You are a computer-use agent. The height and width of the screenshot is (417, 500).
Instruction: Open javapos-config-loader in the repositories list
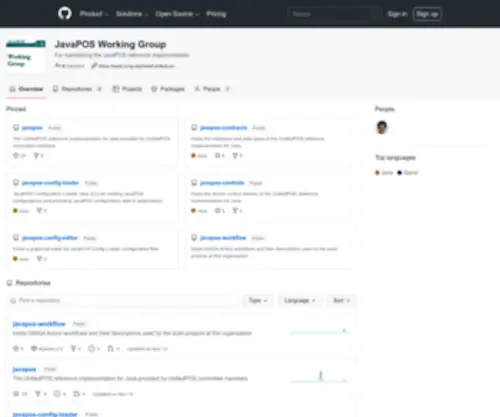click(x=45, y=414)
